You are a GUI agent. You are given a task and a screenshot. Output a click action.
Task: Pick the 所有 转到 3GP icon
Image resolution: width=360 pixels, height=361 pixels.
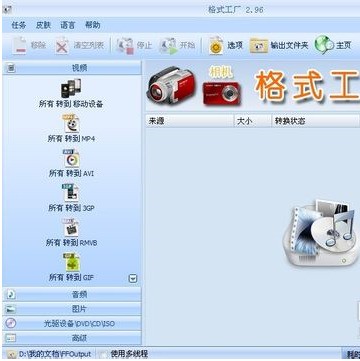point(71,198)
